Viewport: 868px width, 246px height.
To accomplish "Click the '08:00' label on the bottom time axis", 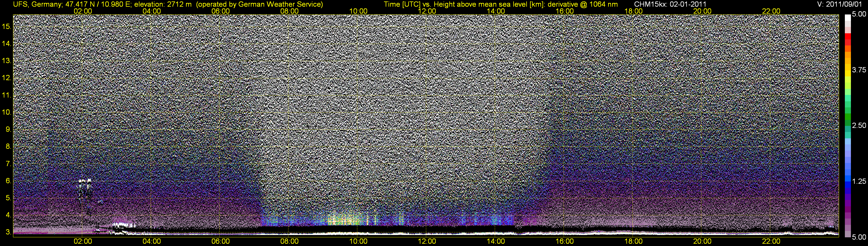I will tap(289, 241).
